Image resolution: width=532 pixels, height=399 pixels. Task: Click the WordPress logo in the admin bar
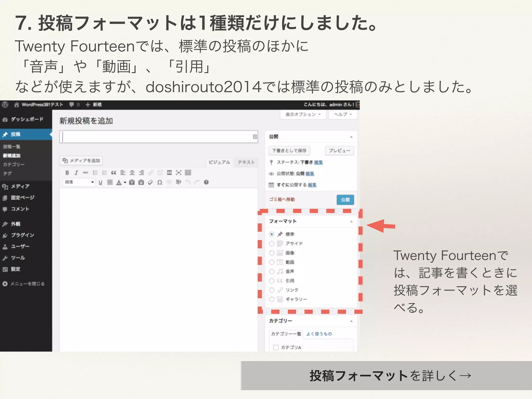(x=5, y=105)
